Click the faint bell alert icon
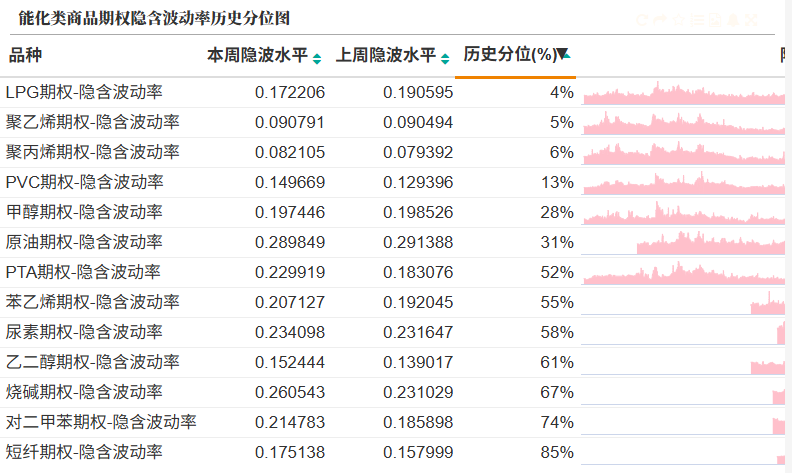The height and width of the screenshot is (473, 792). [733, 20]
